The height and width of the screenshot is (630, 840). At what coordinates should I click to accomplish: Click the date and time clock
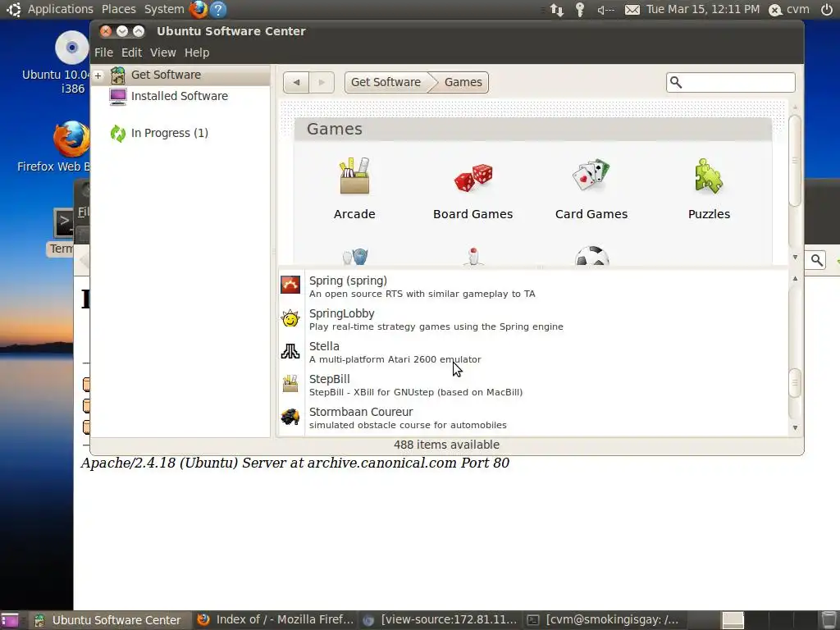tap(703, 9)
